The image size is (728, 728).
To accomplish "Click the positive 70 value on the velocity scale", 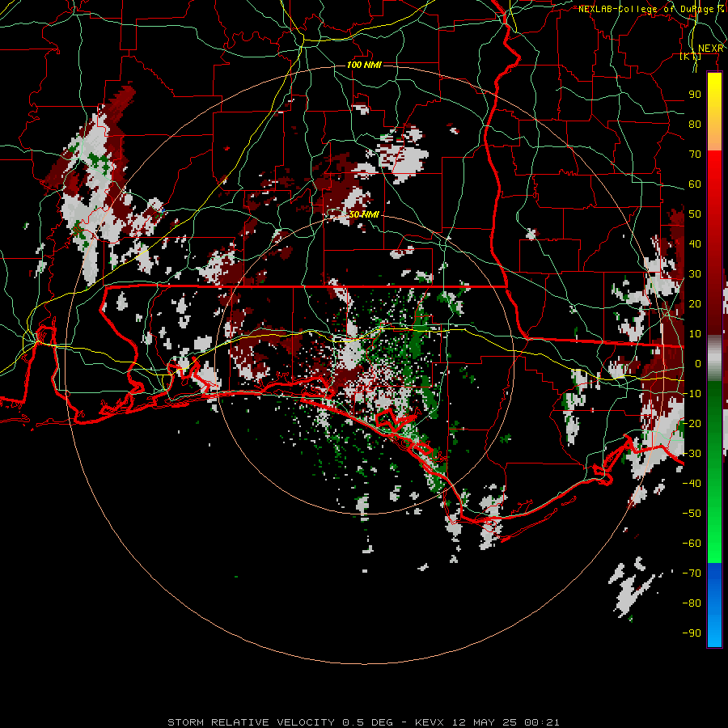I will [x=695, y=154].
